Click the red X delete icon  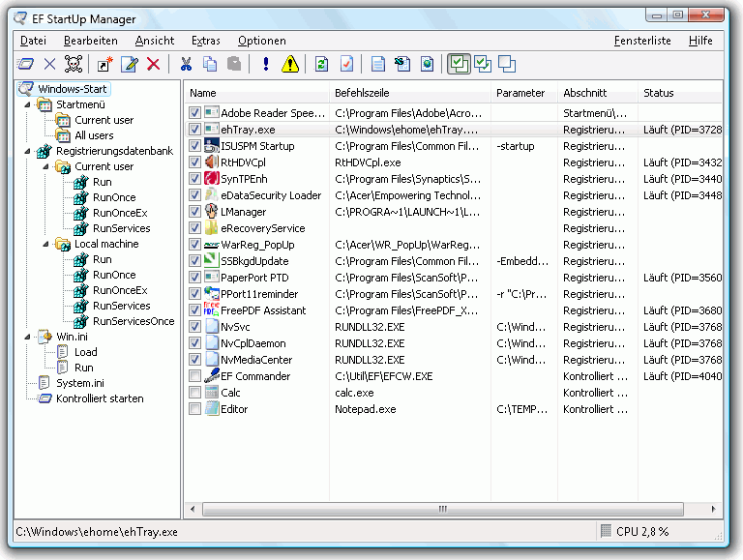coord(153,64)
